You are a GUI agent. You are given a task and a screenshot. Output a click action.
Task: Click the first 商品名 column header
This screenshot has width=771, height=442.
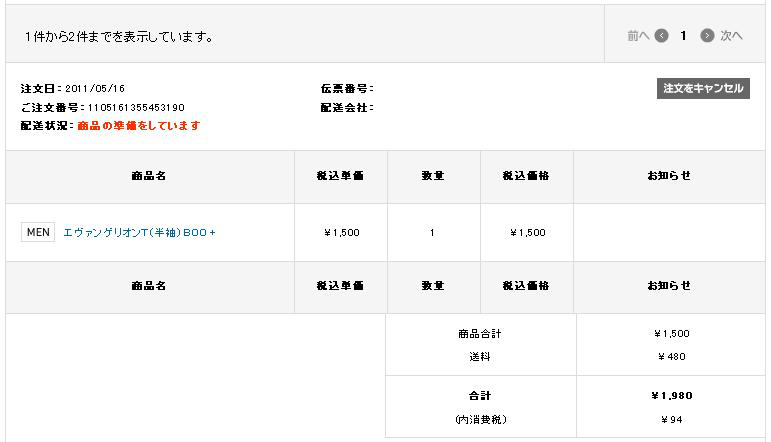pyautogui.click(x=148, y=176)
